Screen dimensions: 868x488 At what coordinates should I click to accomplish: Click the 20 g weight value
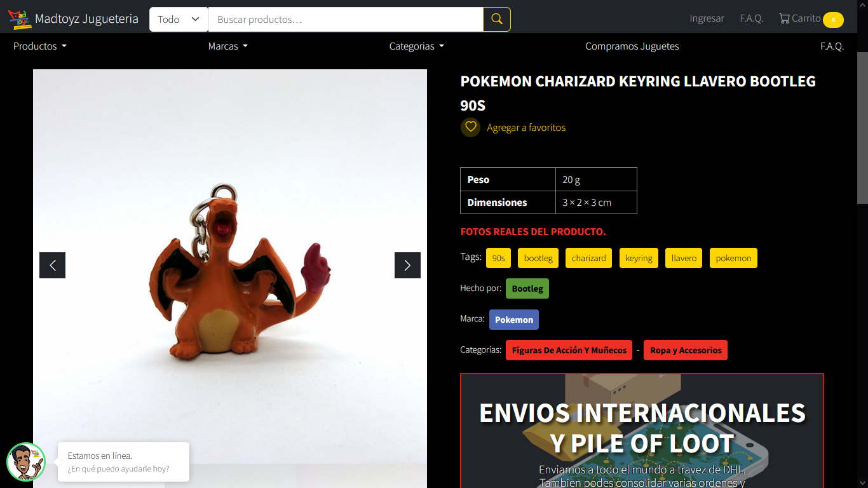[571, 179]
